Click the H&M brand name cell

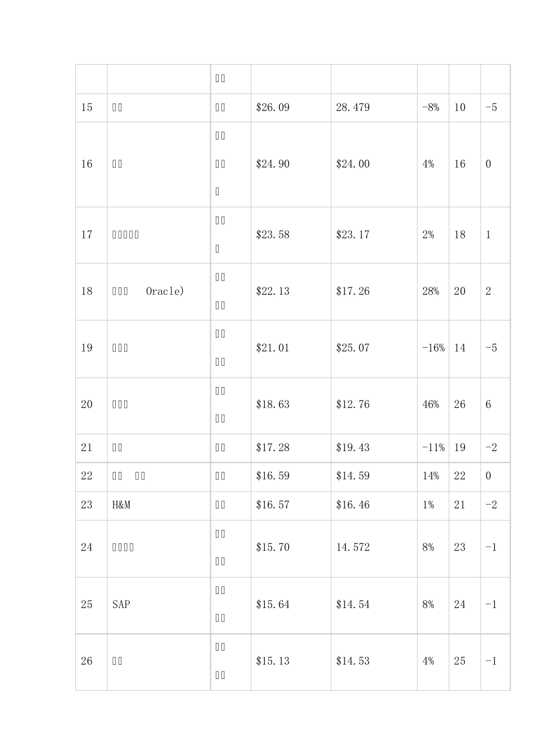[121, 505]
